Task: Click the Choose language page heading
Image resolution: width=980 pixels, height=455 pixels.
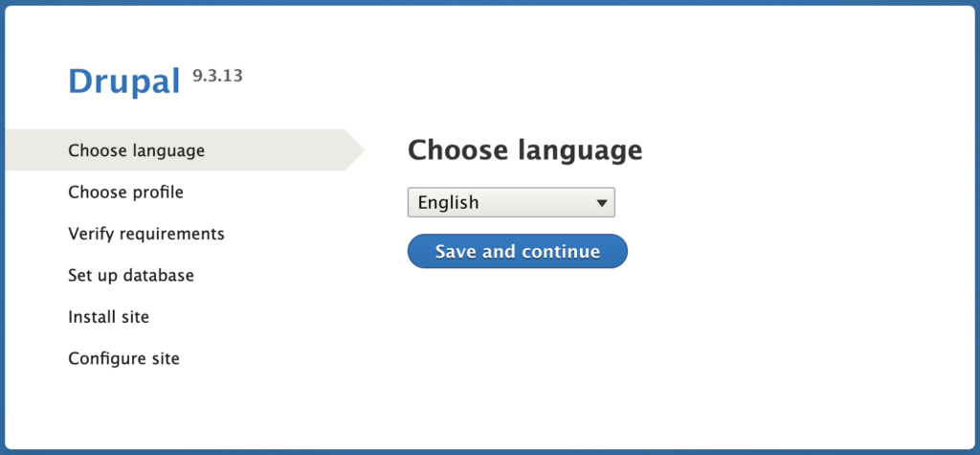Action: [x=525, y=150]
